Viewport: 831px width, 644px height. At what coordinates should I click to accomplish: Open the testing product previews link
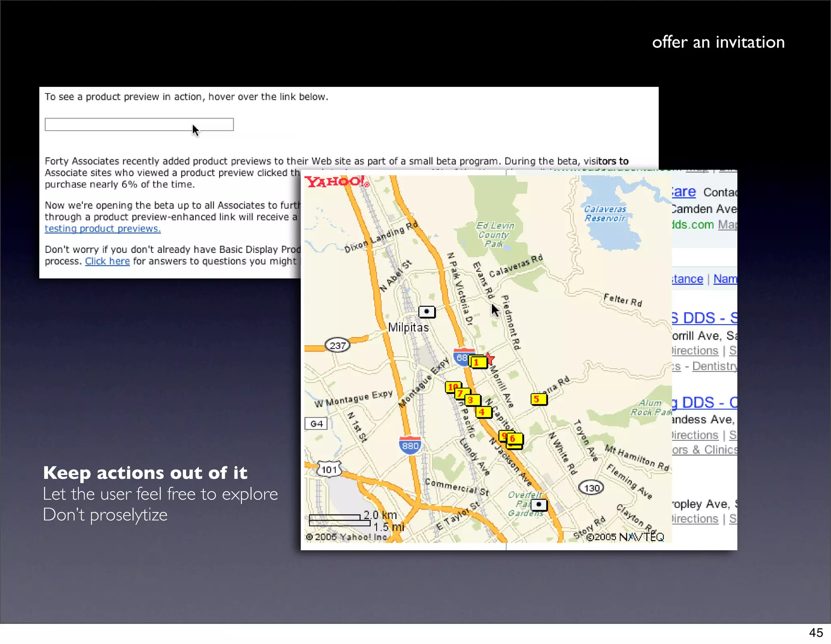(103, 229)
